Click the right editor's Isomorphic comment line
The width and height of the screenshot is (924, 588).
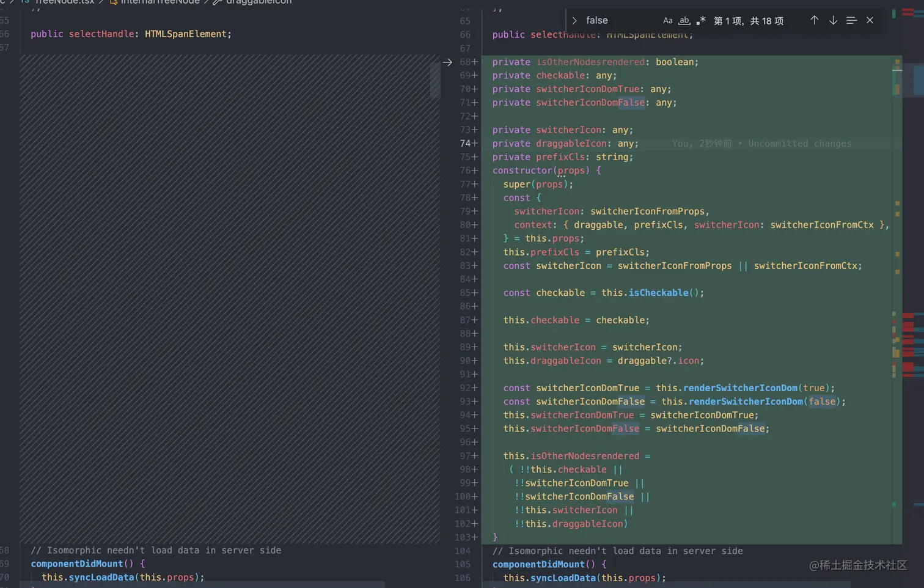coord(618,551)
